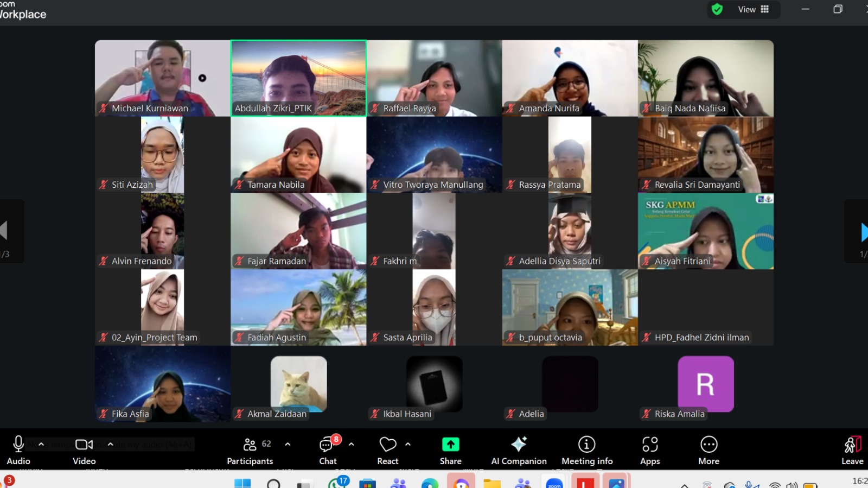Open Meeting info

pos(586,451)
